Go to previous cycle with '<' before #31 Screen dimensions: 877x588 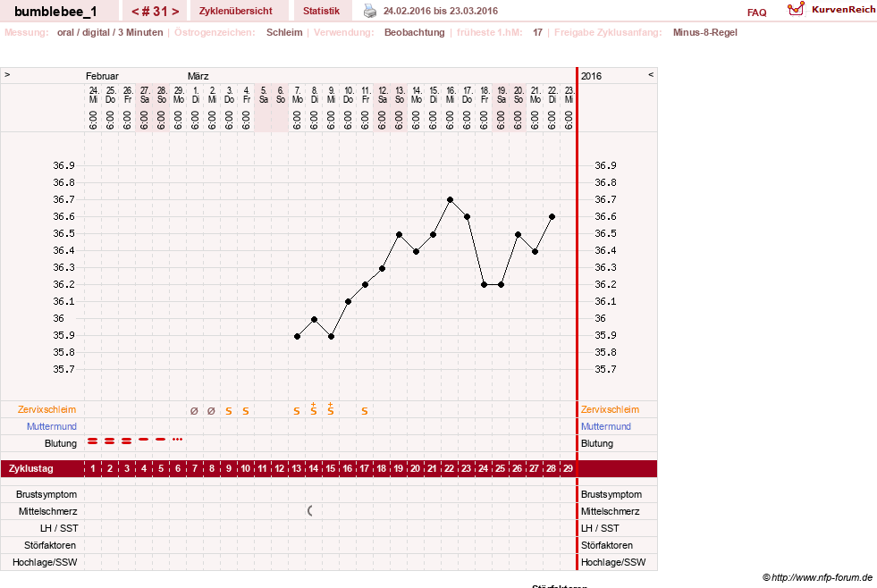click(x=135, y=12)
